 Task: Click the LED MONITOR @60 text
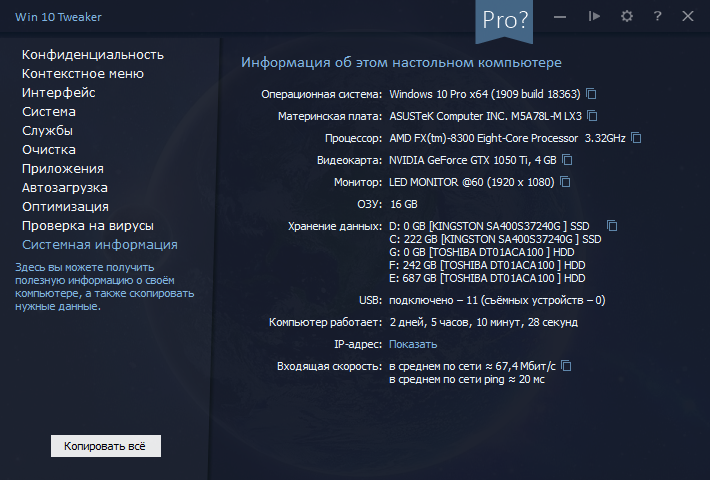click(472, 182)
